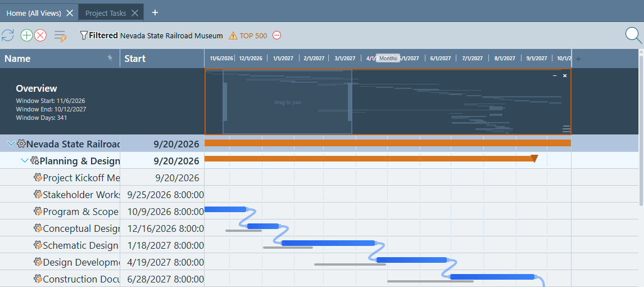Click the Window Days: 341 text

[42, 118]
